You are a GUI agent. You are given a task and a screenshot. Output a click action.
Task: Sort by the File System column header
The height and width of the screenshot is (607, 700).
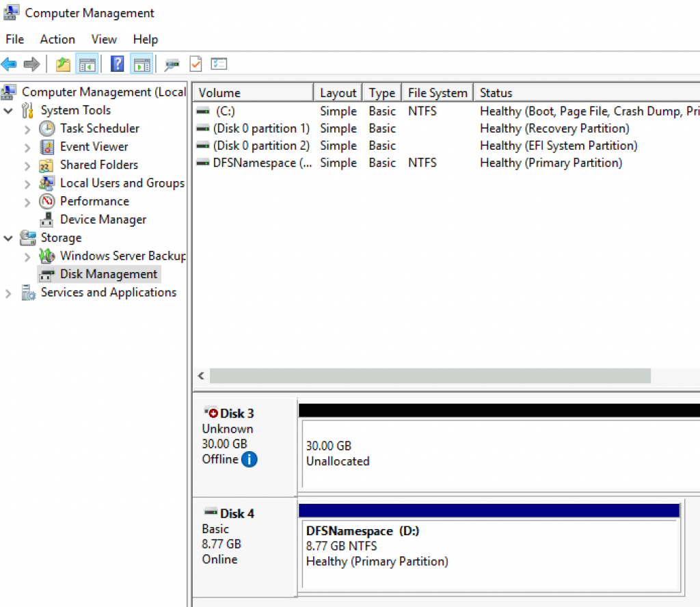coord(437,93)
